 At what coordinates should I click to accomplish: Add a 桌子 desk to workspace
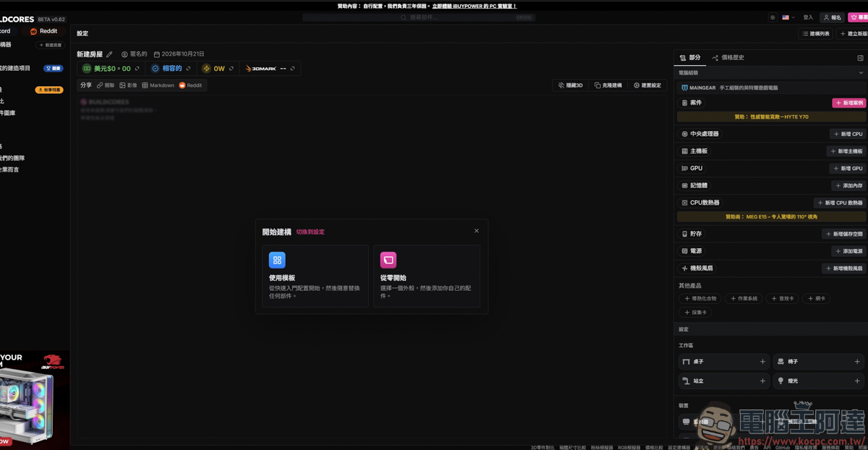click(x=724, y=362)
